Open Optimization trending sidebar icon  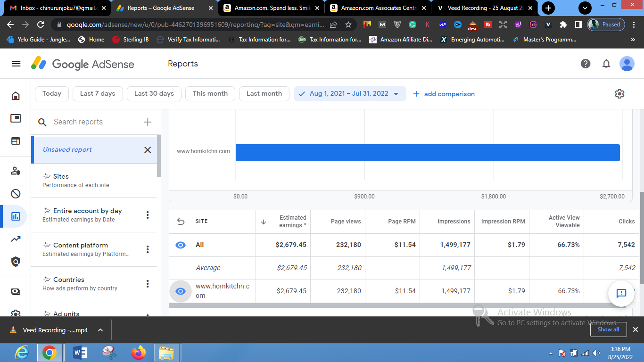coord(16,239)
